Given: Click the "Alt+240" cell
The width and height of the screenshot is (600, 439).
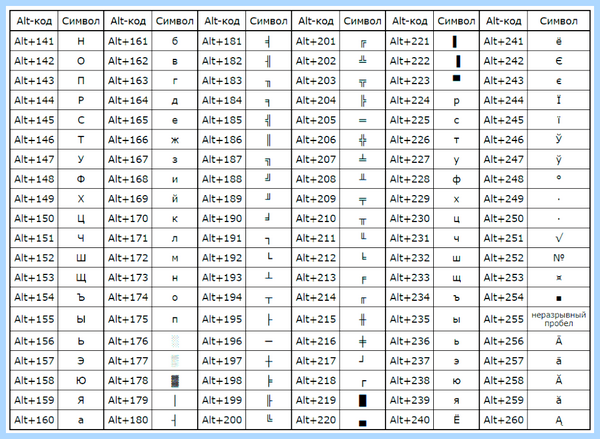Looking at the screenshot, I should click(x=409, y=420).
